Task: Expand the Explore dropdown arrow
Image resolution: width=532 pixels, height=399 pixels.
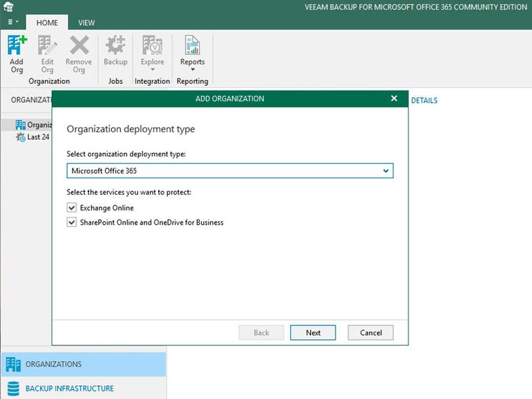Action: pos(152,70)
